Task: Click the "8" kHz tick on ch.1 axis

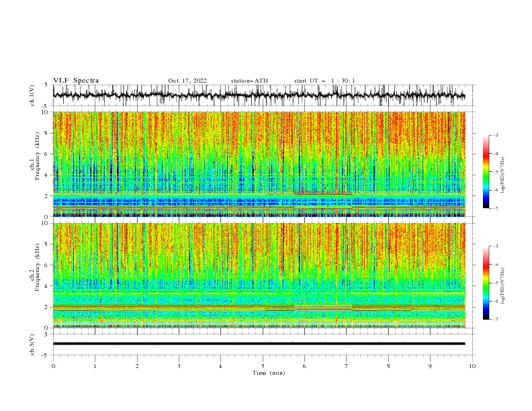Action: click(47, 133)
